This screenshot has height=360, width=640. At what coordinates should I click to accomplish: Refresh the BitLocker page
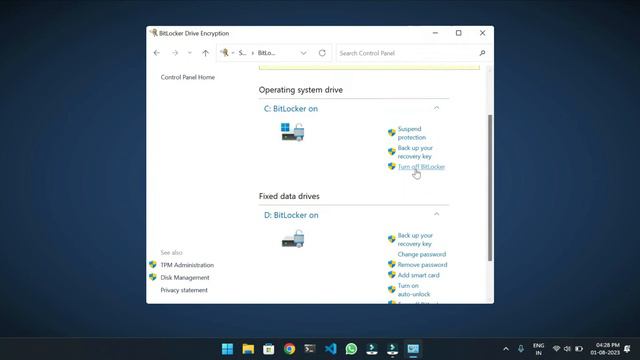322,53
